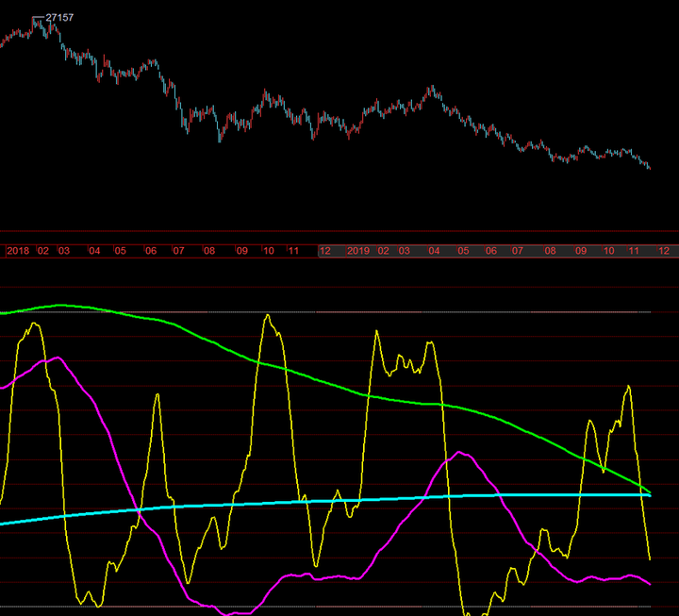Viewport: 679px width, 616px height.
Task: Click month 10 of 2019 on timeline
Action: 609,251
